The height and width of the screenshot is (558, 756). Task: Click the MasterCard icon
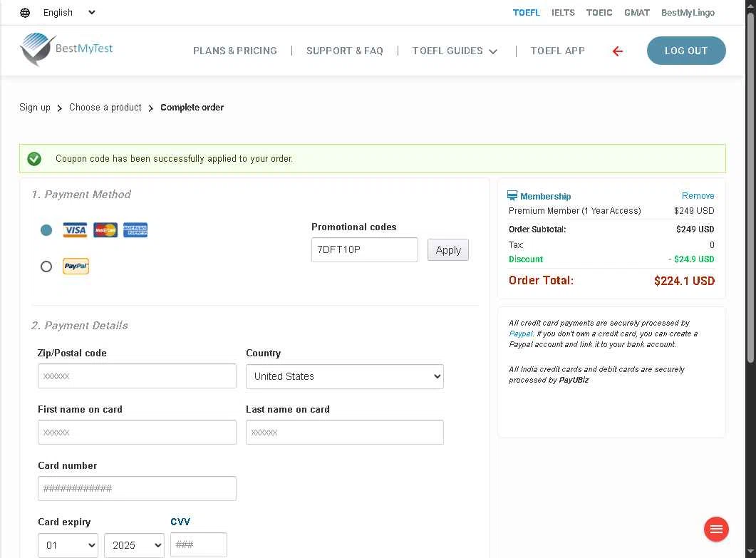pos(105,230)
